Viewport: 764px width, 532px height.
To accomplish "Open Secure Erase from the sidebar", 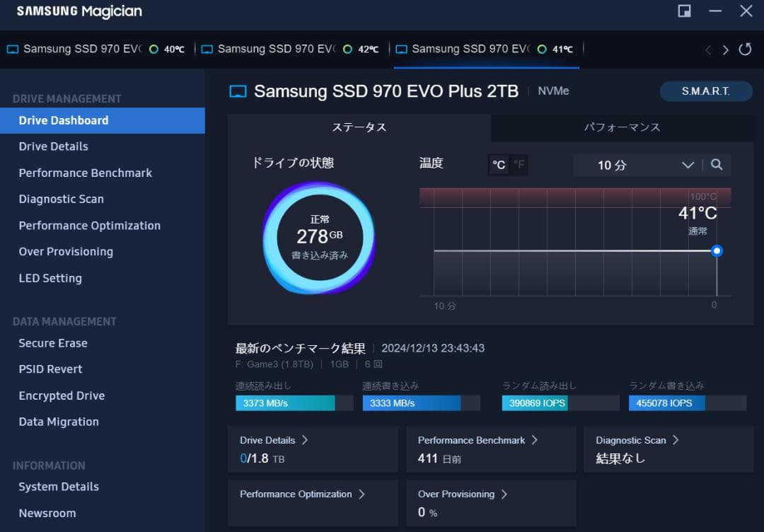I will click(x=53, y=343).
